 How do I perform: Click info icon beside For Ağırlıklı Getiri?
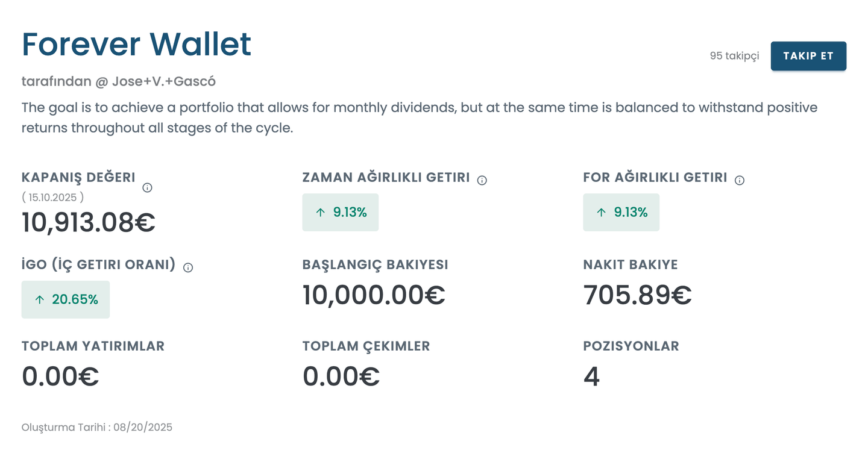click(740, 180)
